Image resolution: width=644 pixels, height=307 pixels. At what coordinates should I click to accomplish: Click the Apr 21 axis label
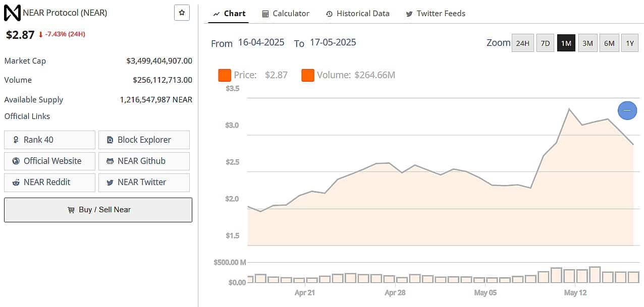[x=305, y=292]
